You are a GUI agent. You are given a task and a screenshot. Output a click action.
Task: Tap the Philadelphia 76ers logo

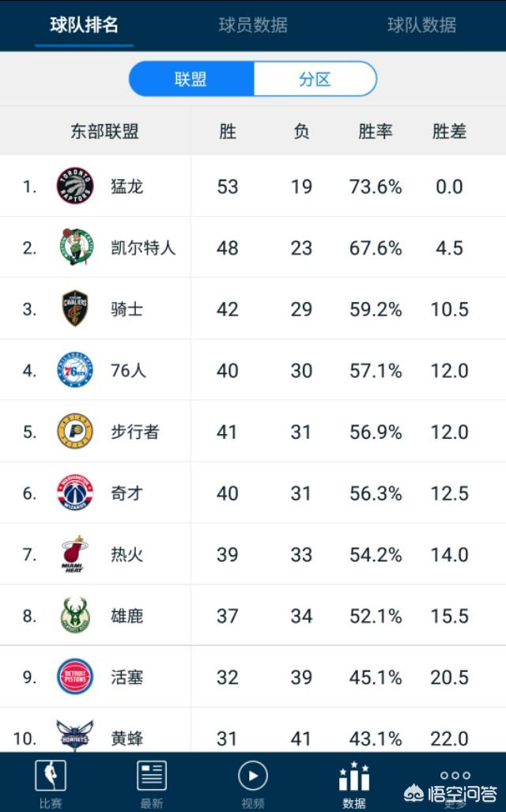tap(75, 370)
